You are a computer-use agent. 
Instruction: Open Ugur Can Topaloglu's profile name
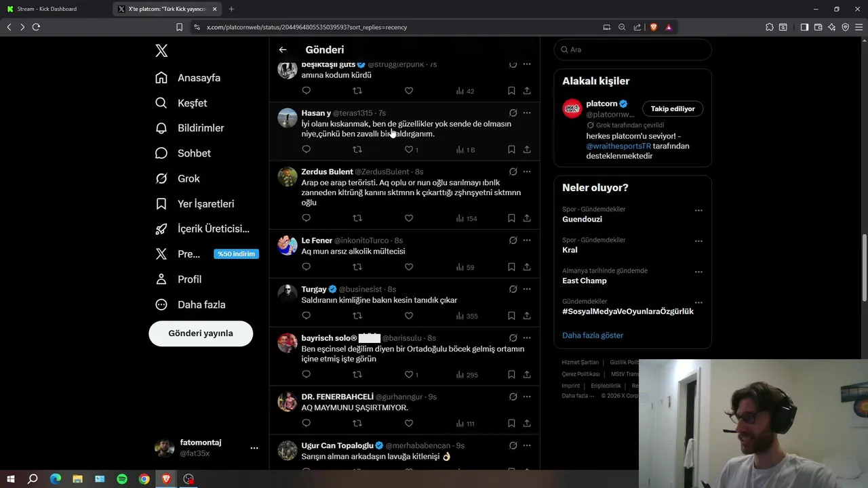pos(338,445)
